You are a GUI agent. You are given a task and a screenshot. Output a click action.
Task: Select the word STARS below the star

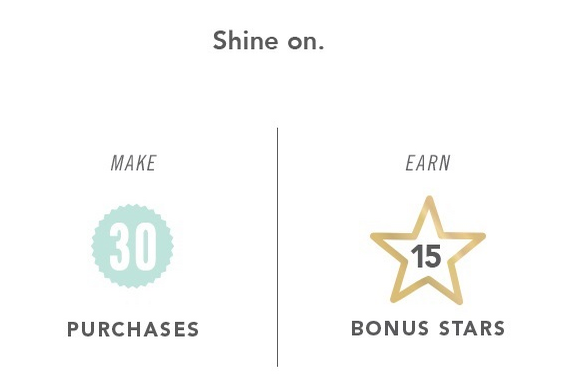[x=472, y=328]
